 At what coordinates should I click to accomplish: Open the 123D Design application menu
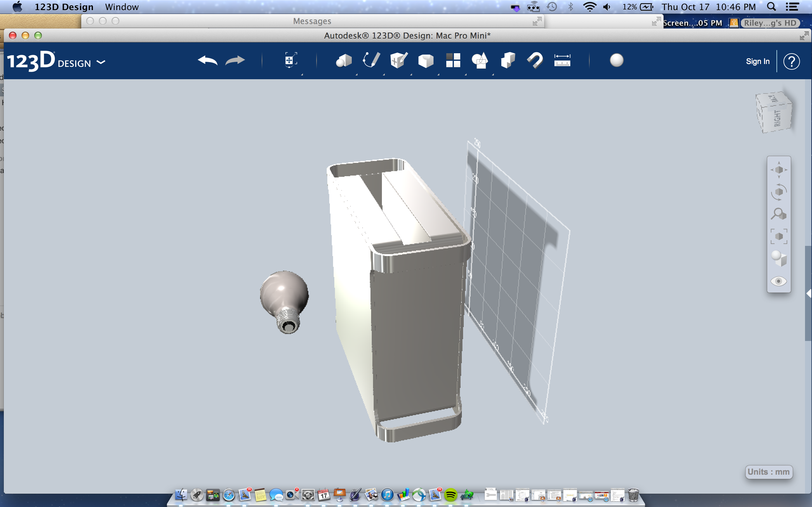[64, 7]
